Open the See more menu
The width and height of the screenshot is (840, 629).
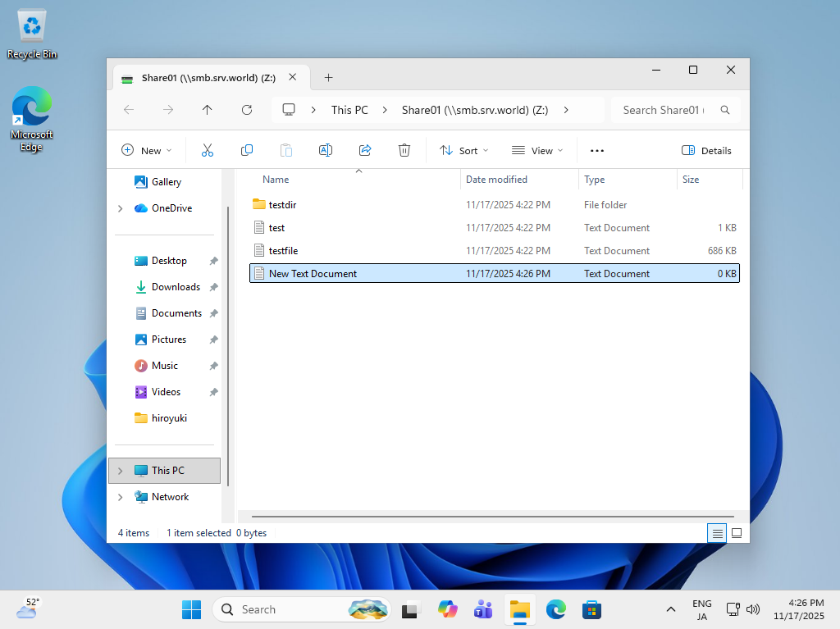point(596,150)
